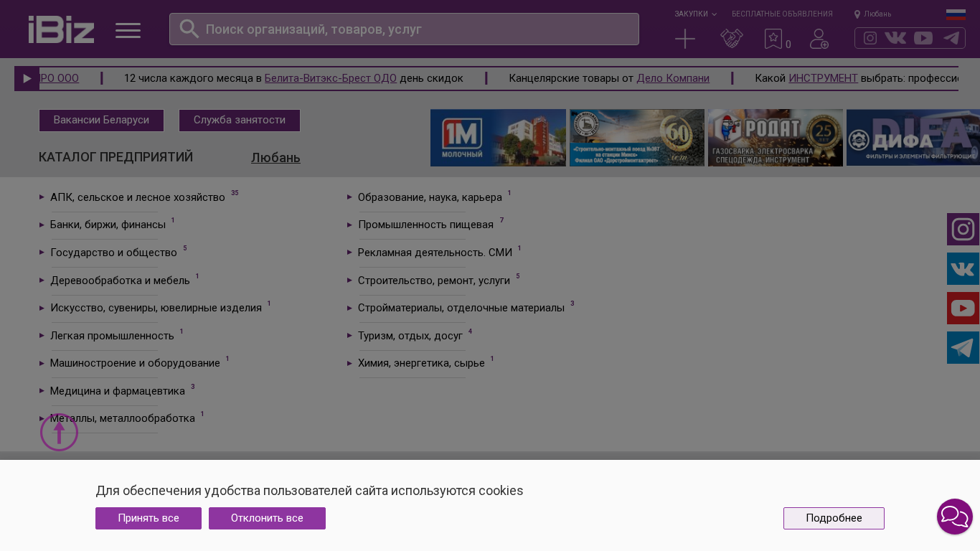Viewport: 980px width, 551px height.
Task: Expand АПК, сельское и лесное хозяйство
Action: click(x=138, y=197)
